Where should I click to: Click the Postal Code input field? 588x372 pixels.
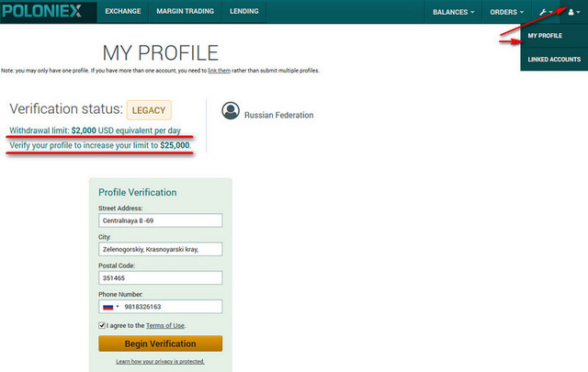pyautogui.click(x=161, y=278)
